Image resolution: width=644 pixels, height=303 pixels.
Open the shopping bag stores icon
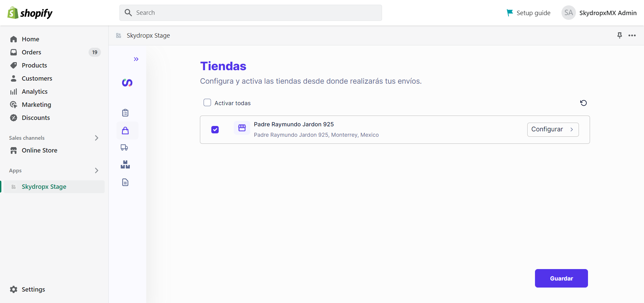tap(125, 131)
